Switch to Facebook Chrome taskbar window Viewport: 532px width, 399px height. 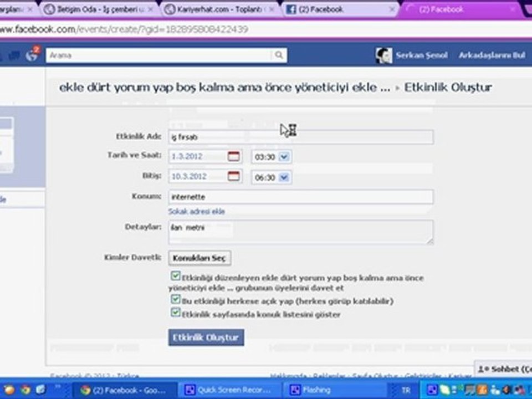[125, 390]
